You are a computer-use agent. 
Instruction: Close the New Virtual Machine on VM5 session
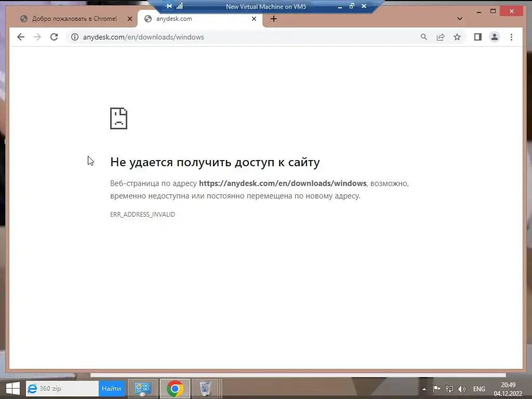pyautogui.click(x=364, y=6)
